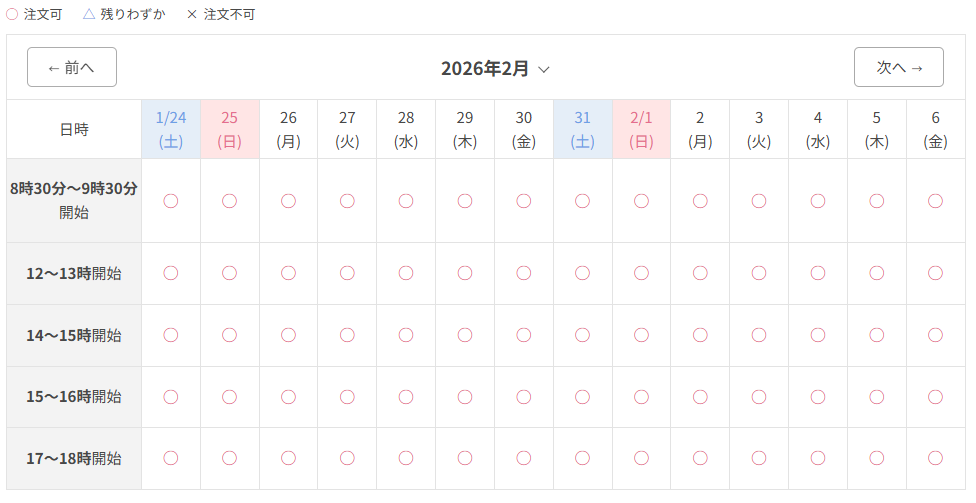
Task: Go to previous dates with ← 前へ
Action: pos(72,67)
